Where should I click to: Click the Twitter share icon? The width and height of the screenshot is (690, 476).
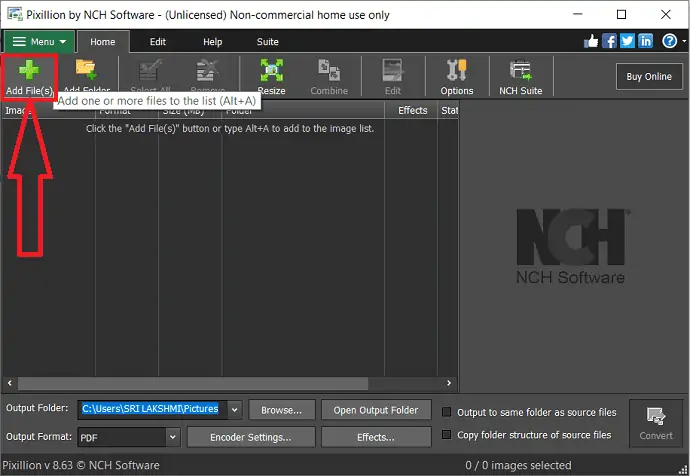pyautogui.click(x=627, y=41)
